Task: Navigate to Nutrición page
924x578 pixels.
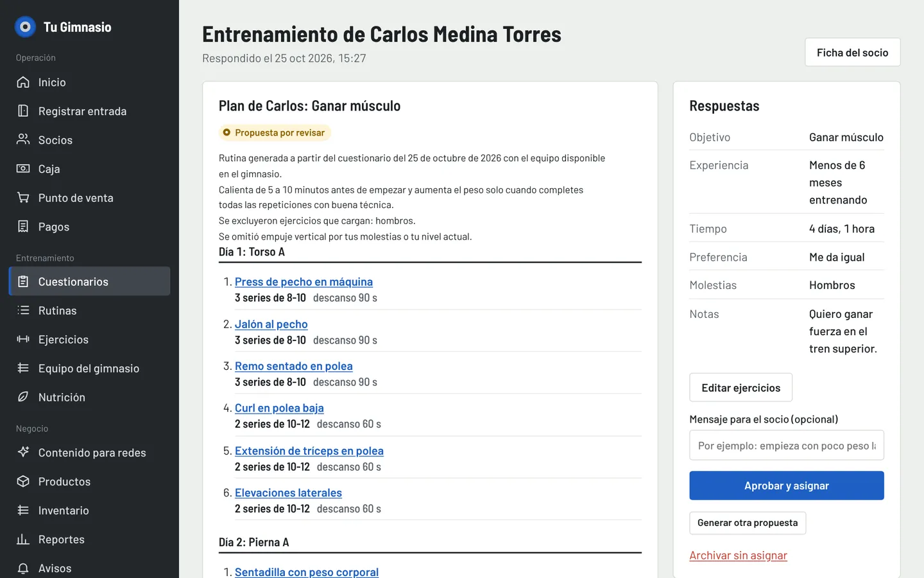Action: (x=89, y=397)
